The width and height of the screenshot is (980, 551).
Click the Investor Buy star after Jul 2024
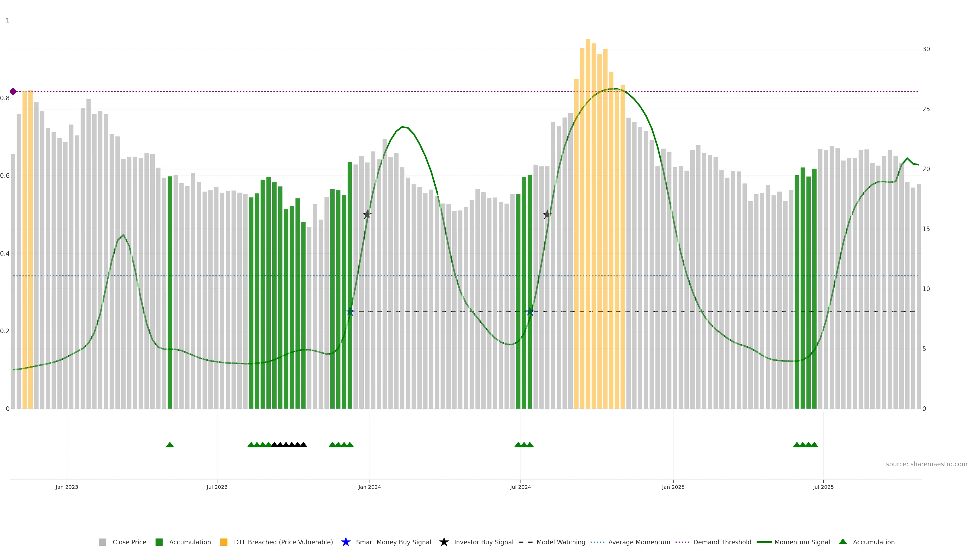pyautogui.click(x=547, y=215)
